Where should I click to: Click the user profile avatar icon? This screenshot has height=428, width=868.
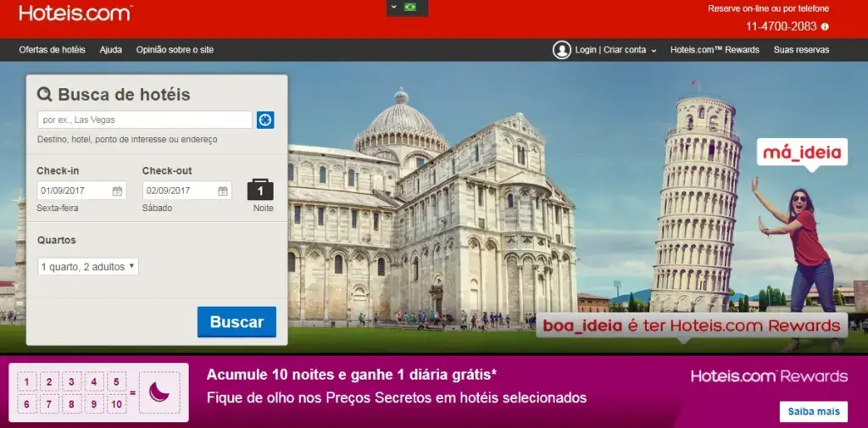point(561,50)
